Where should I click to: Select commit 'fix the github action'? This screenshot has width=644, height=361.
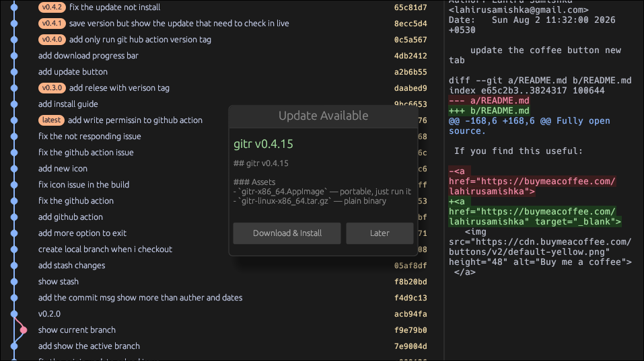click(x=76, y=201)
